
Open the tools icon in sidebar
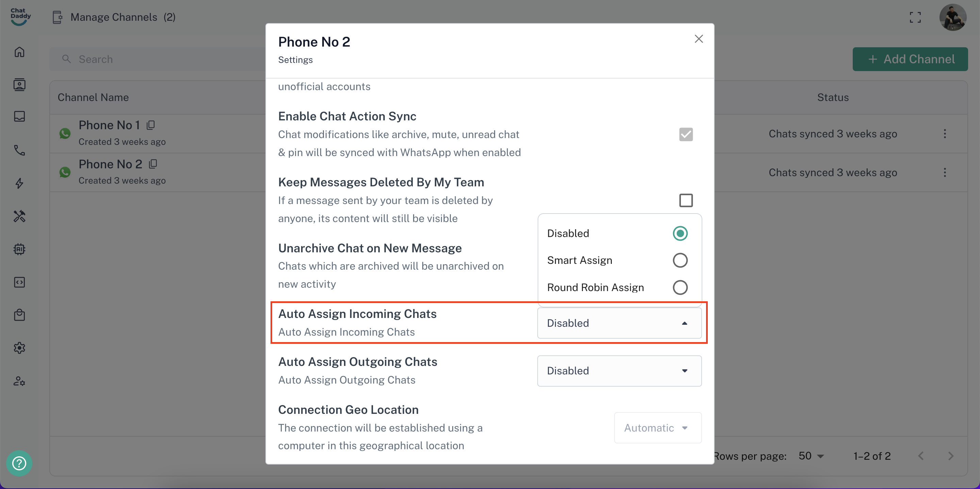(19, 216)
